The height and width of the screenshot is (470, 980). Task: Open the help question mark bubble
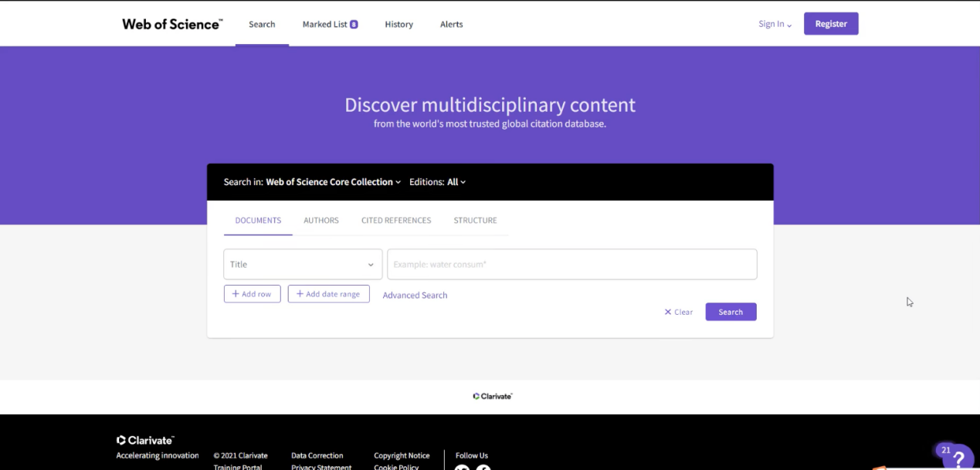[x=959, y=458]
